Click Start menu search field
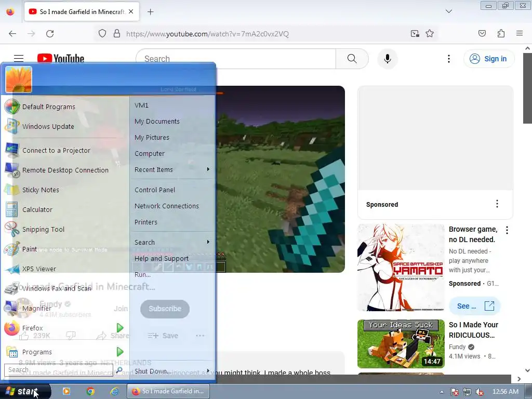 tap(58, 370)
